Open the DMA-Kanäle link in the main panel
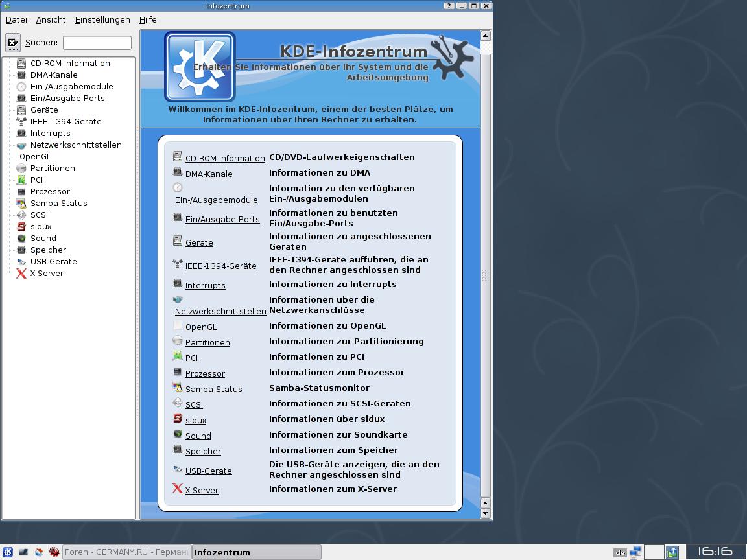 tap(209, 174)
